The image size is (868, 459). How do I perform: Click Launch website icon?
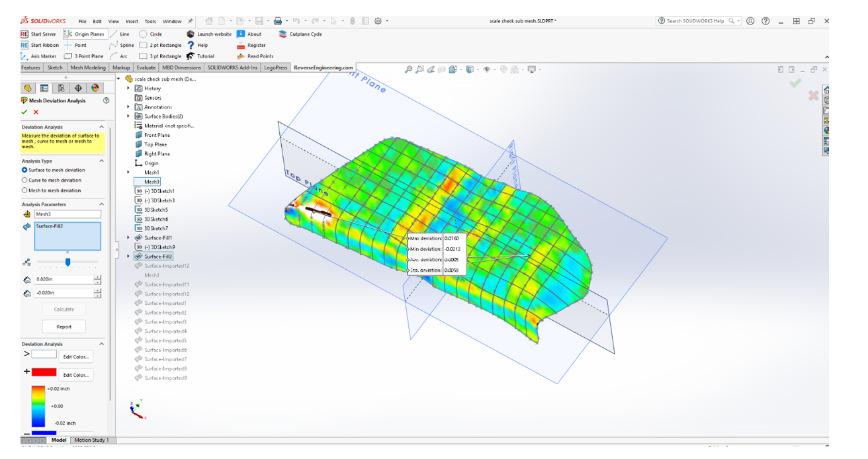[x=191, y=34]
